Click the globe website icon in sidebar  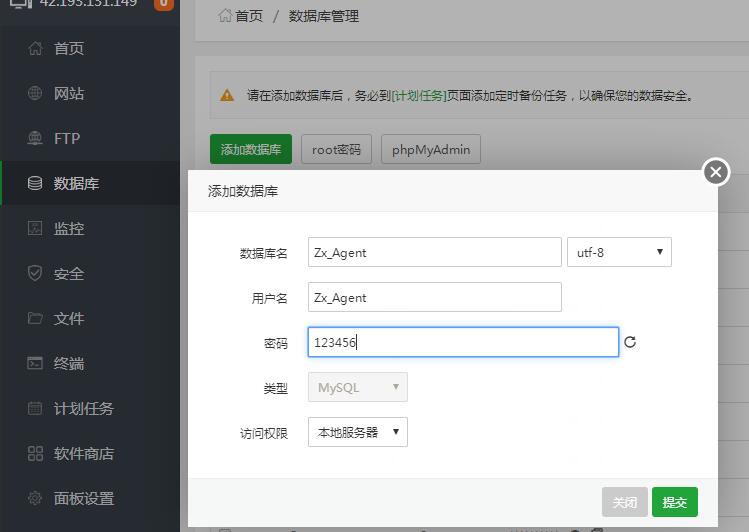pos(35,94)
